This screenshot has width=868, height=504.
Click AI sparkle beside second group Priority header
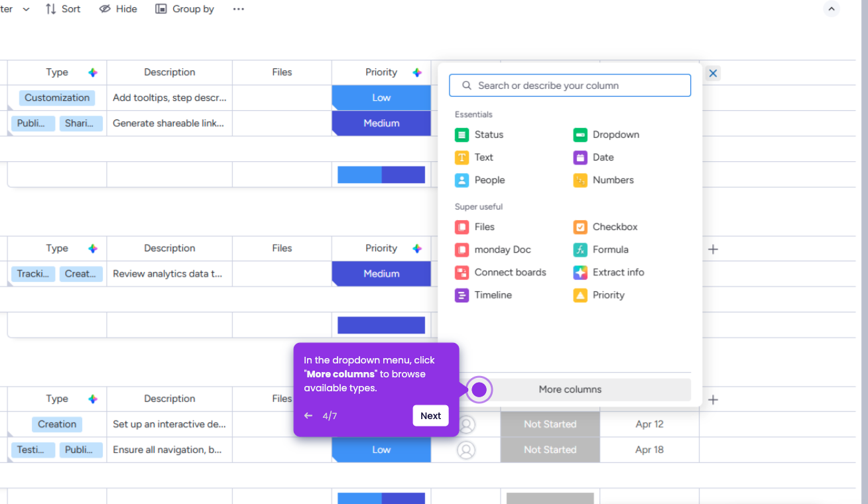pos(417,249)
